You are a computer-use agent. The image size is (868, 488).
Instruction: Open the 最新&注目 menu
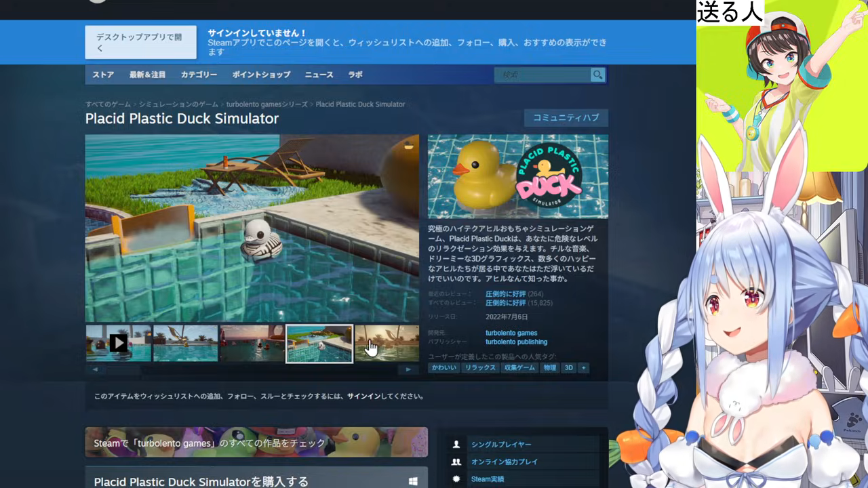pos(147,75)
